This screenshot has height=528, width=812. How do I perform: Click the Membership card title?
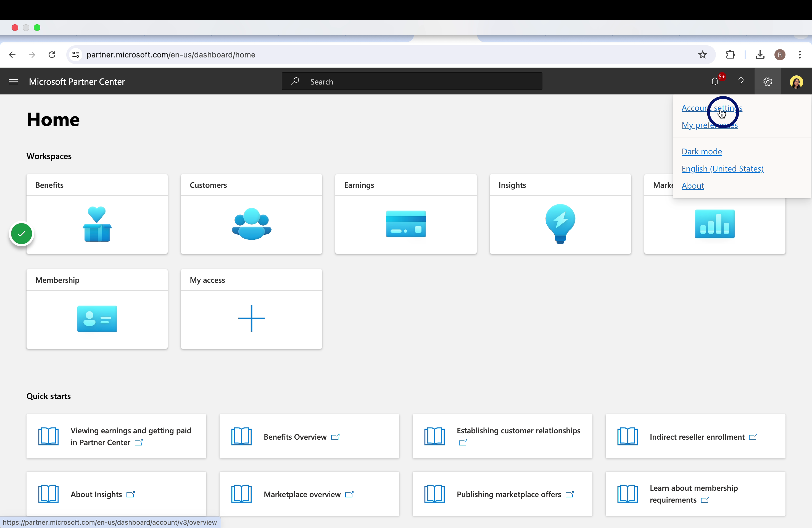57,280
